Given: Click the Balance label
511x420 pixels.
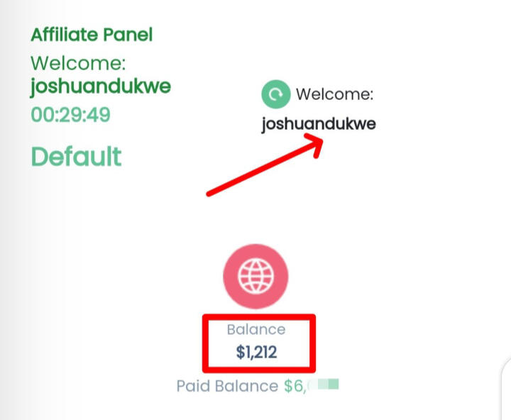Looking at the screenshot, I should (x=255, y=329).
